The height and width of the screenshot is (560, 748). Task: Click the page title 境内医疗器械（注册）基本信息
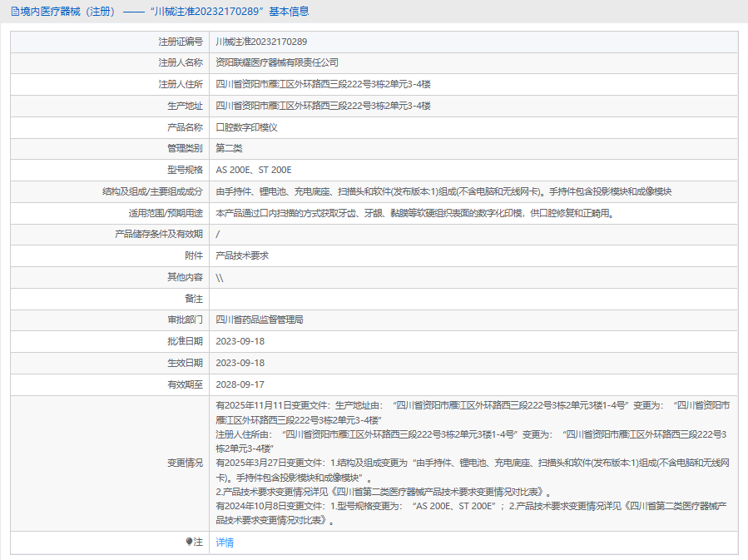click(165, 12)
